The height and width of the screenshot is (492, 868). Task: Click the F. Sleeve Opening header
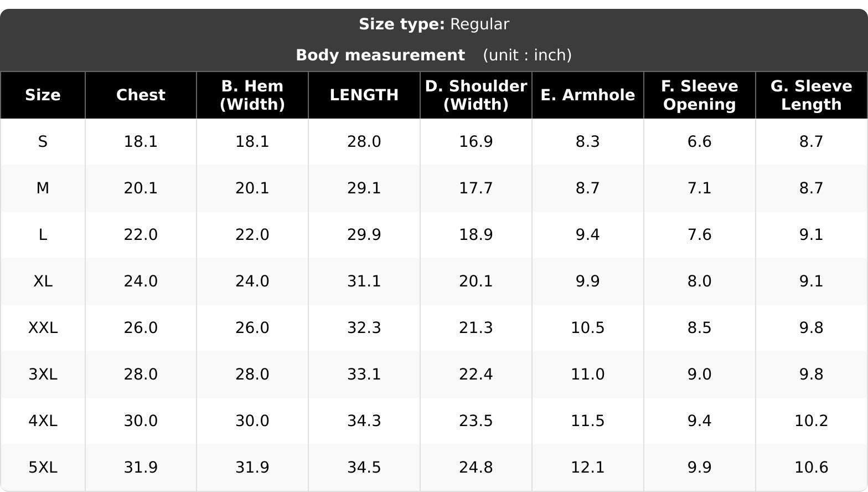coord(700,95)
